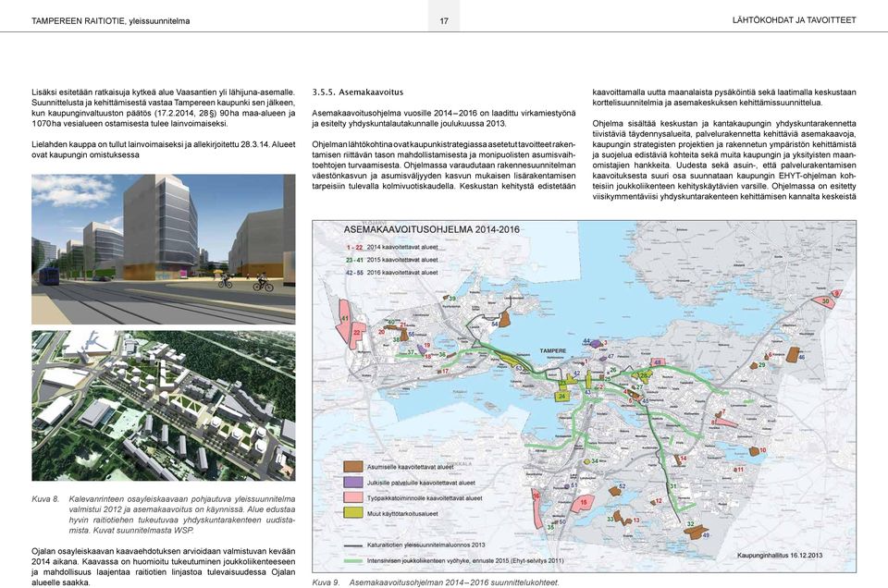Click the page number 17 box

pos(444,16)
